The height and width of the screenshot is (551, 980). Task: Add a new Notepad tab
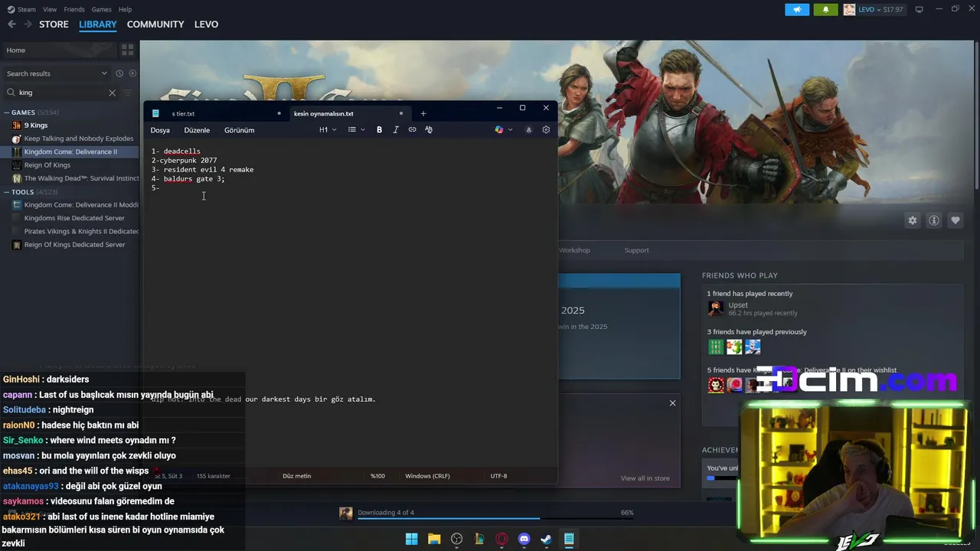(423, 113)
